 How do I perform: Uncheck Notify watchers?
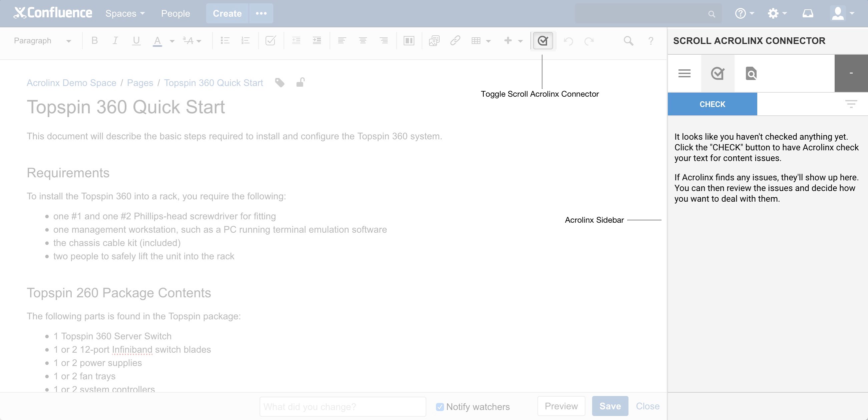coord(439,407)
